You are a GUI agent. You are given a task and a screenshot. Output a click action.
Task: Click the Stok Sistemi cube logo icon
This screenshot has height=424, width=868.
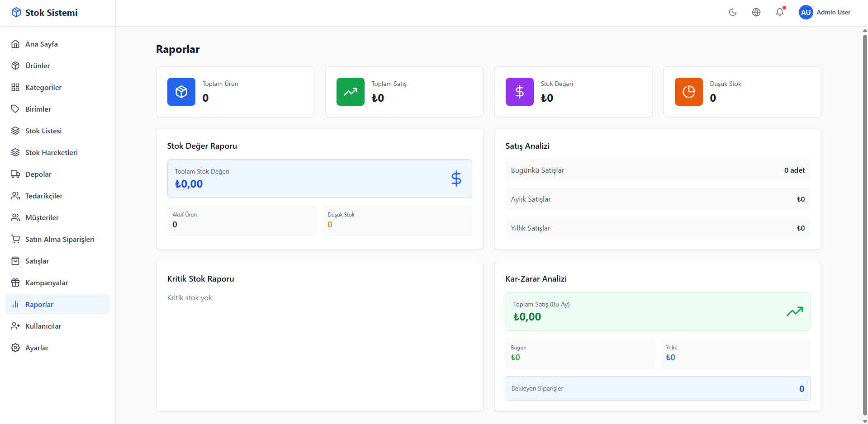tap(16, 12)
